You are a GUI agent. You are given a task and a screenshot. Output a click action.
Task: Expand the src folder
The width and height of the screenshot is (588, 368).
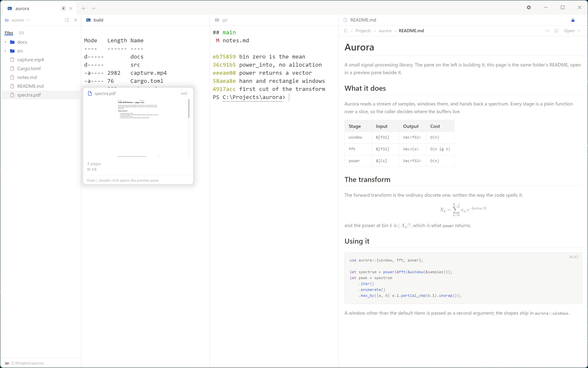(5, 51)
